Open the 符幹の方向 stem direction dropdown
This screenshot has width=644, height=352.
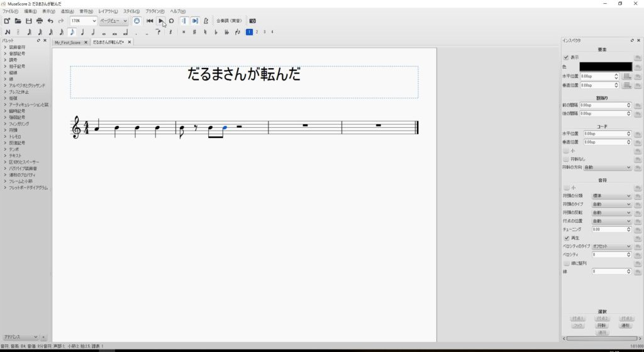(x=608, y=167)
